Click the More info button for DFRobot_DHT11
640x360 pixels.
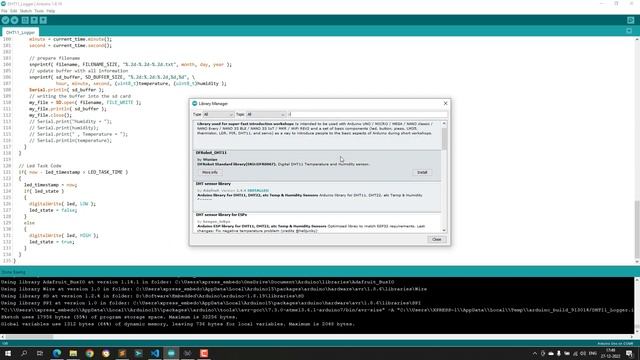pos(210,173)
